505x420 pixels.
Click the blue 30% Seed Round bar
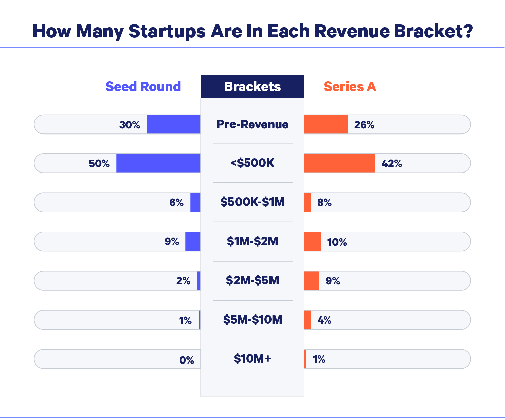coord(173,124)
